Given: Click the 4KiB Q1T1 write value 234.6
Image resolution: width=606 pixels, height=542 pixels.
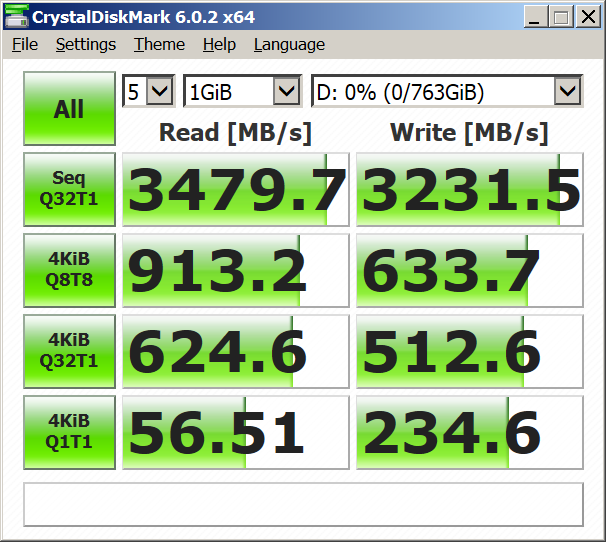Looking at the screenshot, I should point(470,432).
